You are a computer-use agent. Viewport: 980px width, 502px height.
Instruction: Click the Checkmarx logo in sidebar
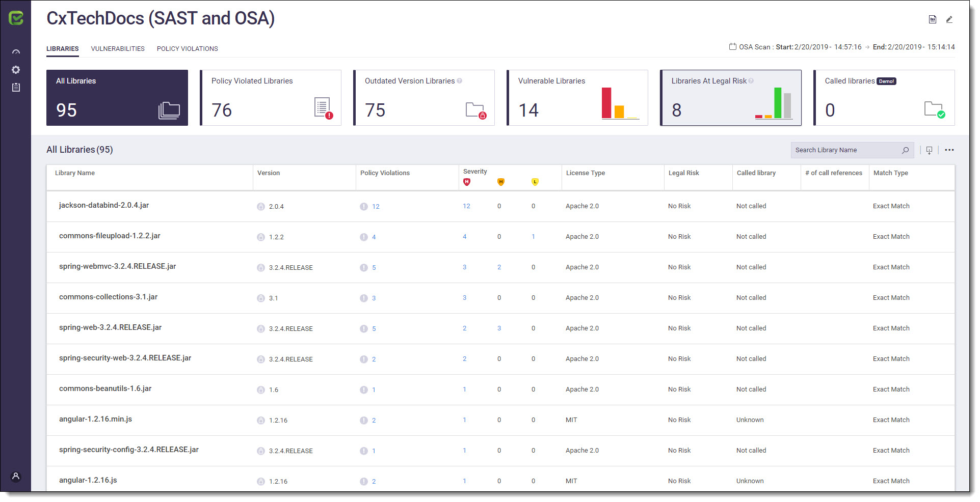16,18
